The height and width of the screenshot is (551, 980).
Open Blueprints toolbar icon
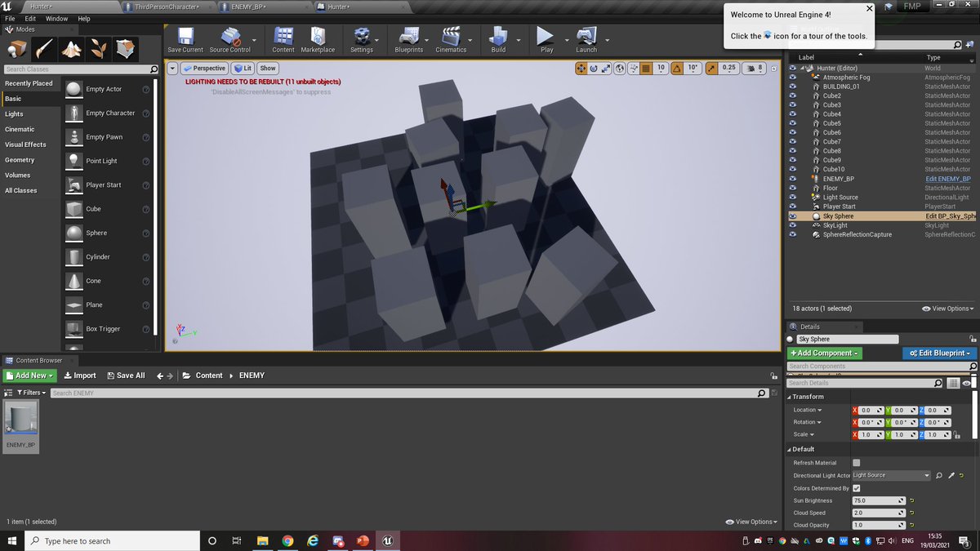pyautogui.click(x=408, y=39)
